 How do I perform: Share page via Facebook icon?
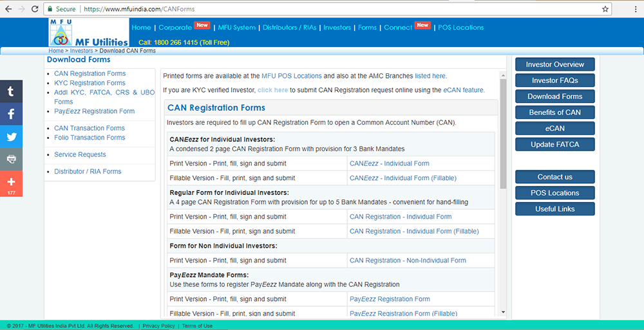pos(11,114)
